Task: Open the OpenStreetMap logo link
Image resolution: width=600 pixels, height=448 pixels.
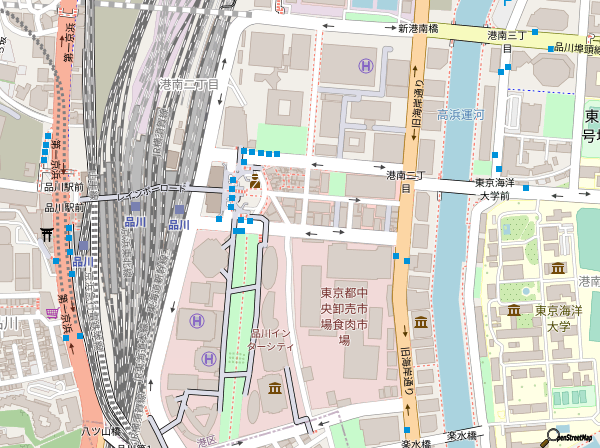Action: (x=572, y=437)
